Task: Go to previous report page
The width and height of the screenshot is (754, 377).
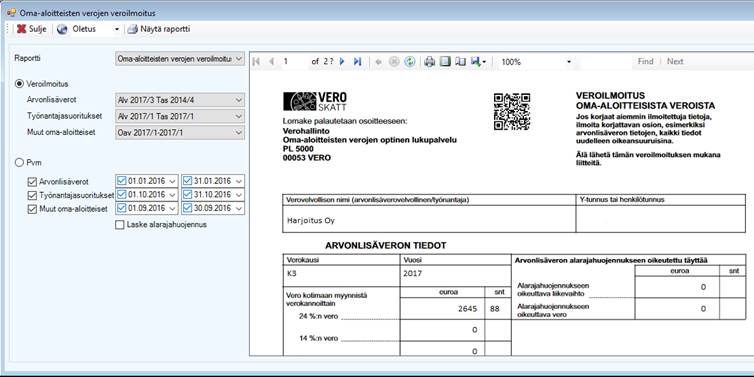Action: click(272, 62)
